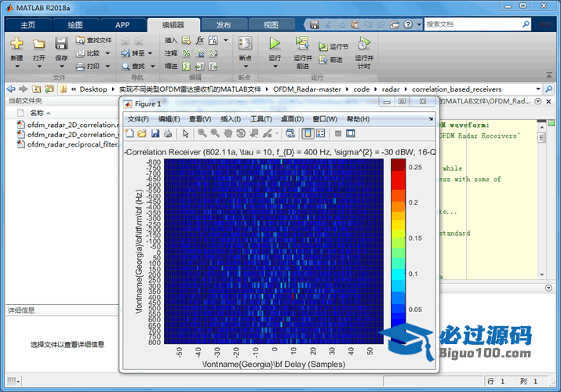The image size is (561, 392).
Task: Expand the 新建 (New) dropdown arrow
Action: 16,67
